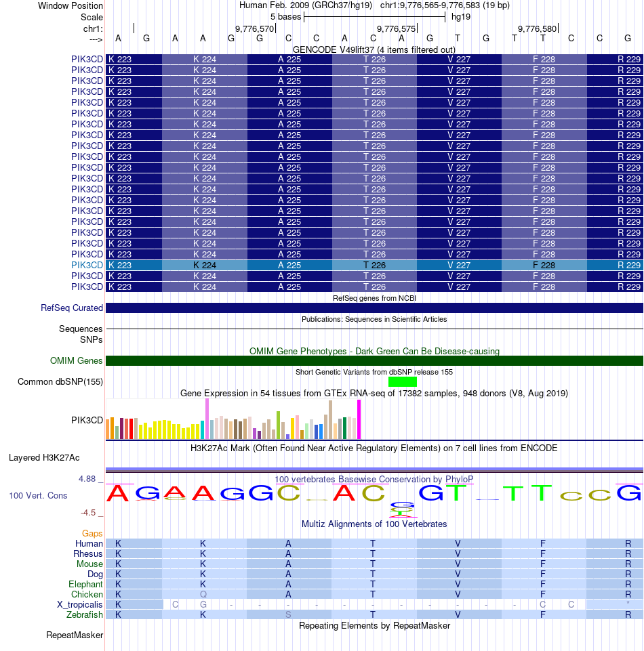This screenshot has width=644, height=651.
Task: Click the RepeatMasker track label
Action: point(75,635)
